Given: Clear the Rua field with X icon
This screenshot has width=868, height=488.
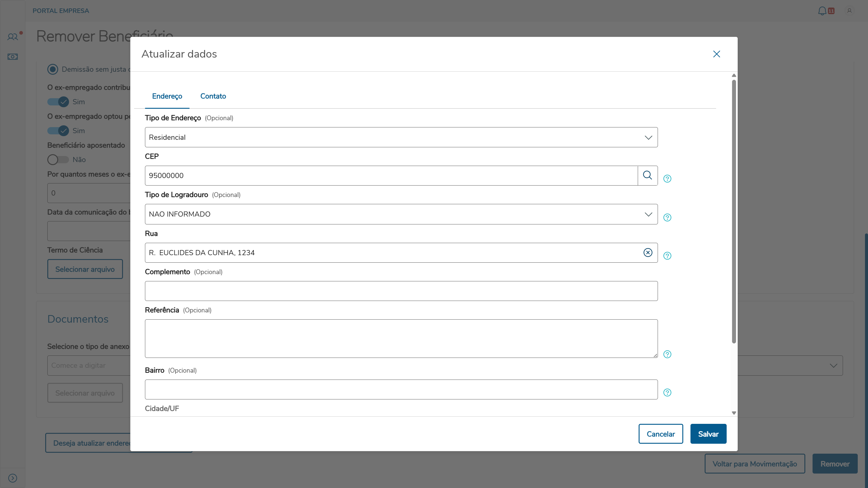Looking at the screenshot, I should point(648,253).
